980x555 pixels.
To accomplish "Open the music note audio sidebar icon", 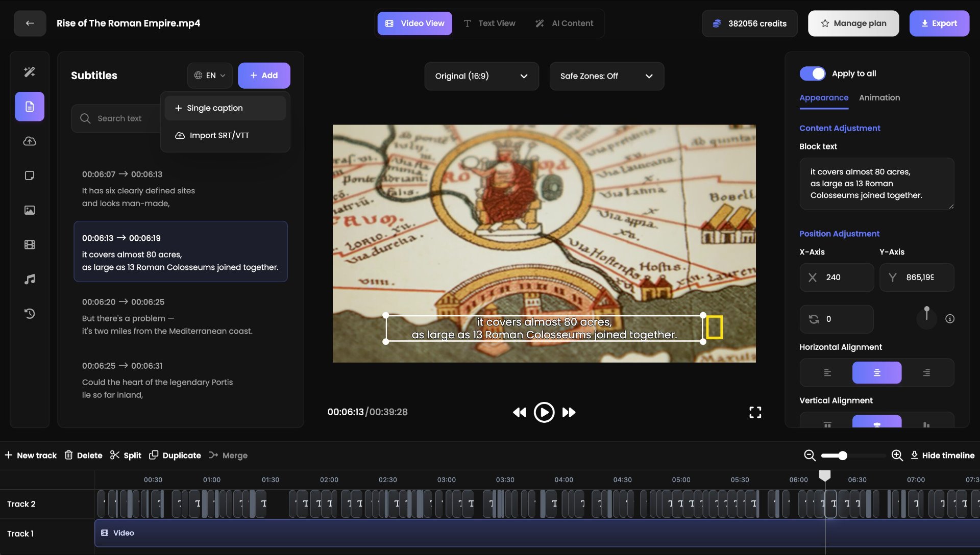I will pos(30,279).
